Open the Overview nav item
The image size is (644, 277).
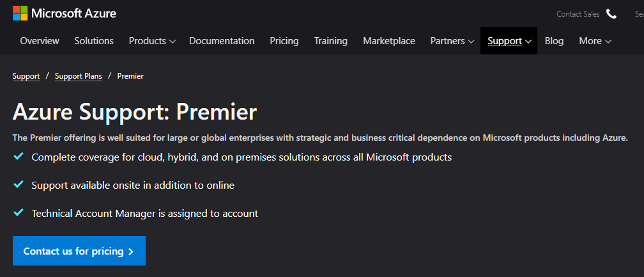[x=40, y=41]
